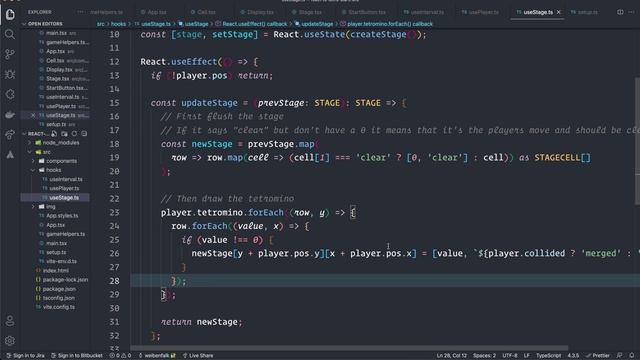Click the feedback icon in status bar
Screen dimensions: 640x360
pyautogui.click(x=620, y=356)
